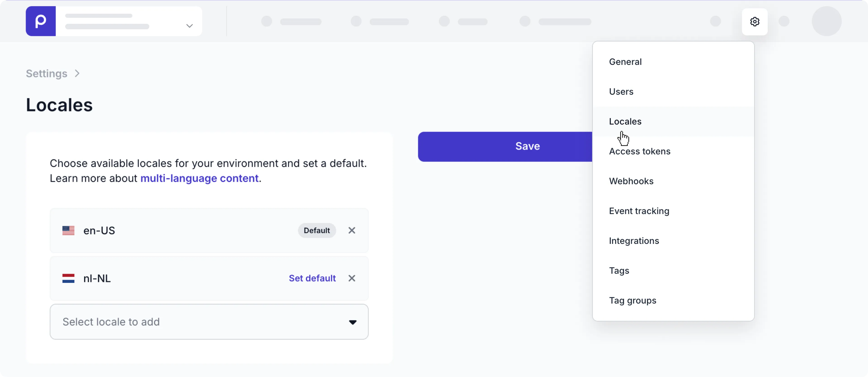Viewport: 868px width, 377px height.
Task: Click the settings gear icon
Action: (755, 21)
